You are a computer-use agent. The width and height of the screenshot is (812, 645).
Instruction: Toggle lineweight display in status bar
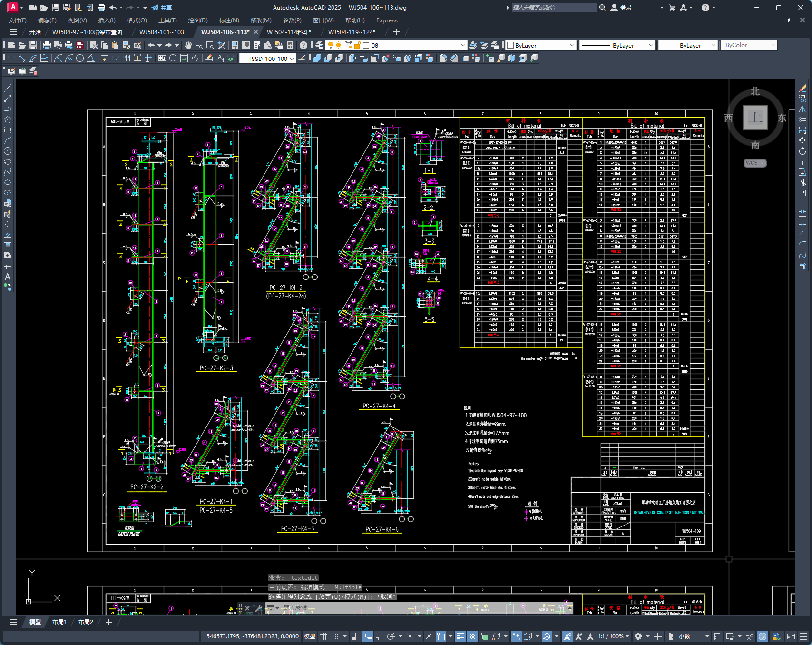click(460, 636)
